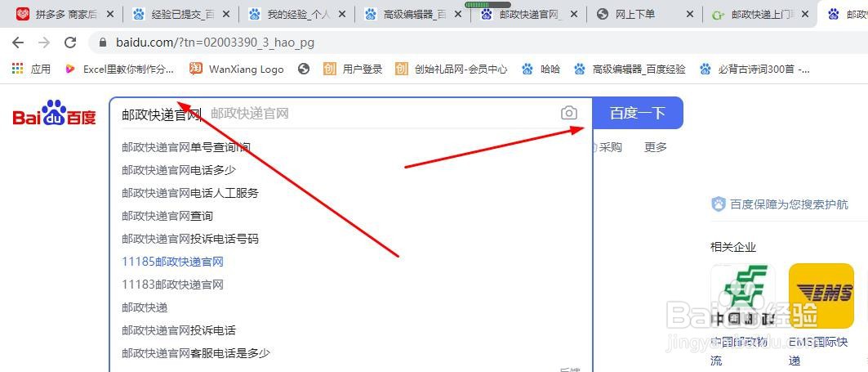Select suggestion 邮政快递官网投诉电话
Viewport: 868px width, 372px height.
click(x=179, y=330)
